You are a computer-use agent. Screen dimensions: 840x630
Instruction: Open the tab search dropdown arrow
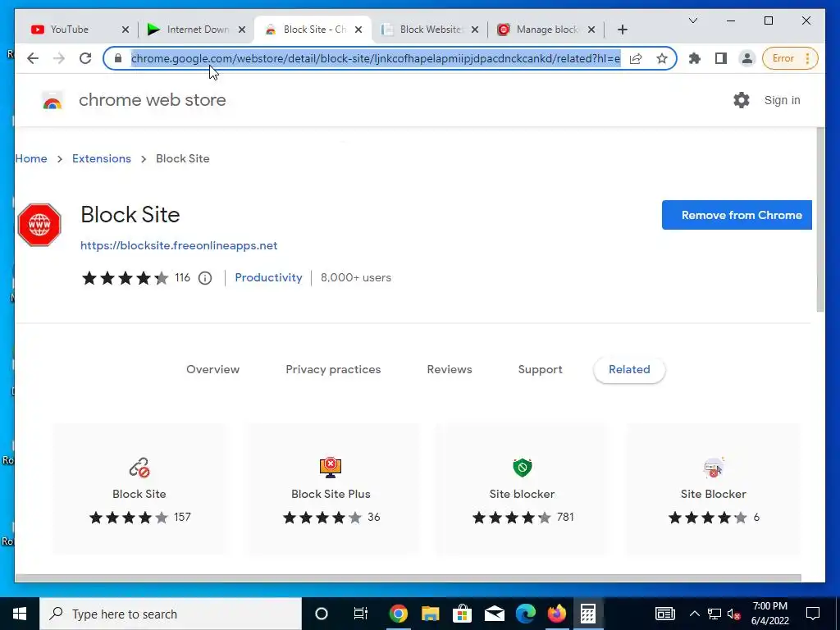692,21
